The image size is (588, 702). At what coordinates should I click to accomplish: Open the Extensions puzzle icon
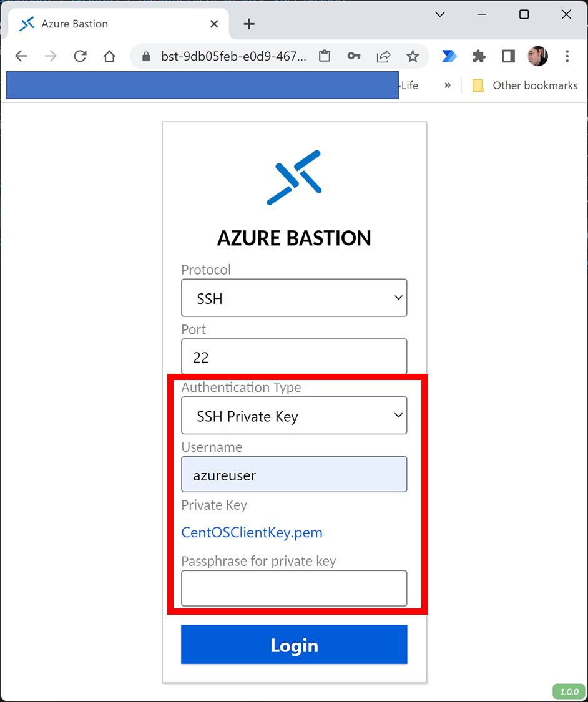(479, 56)
